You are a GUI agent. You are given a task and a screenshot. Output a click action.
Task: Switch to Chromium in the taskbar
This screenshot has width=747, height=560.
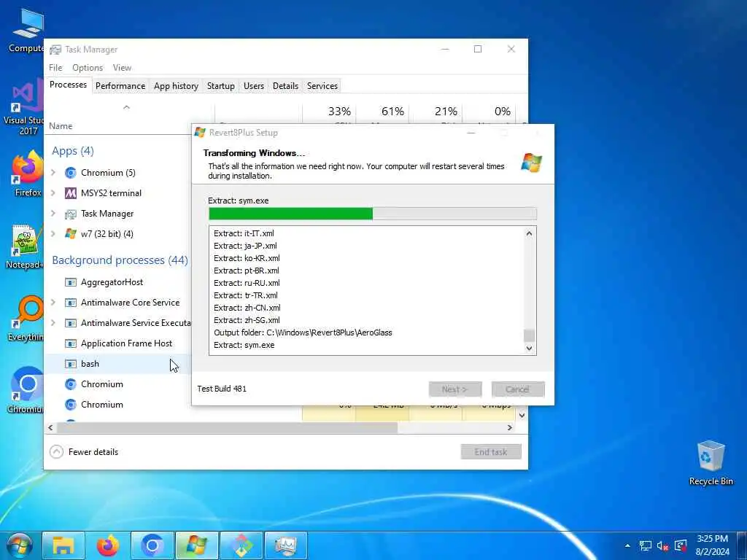tap(152, 545)
